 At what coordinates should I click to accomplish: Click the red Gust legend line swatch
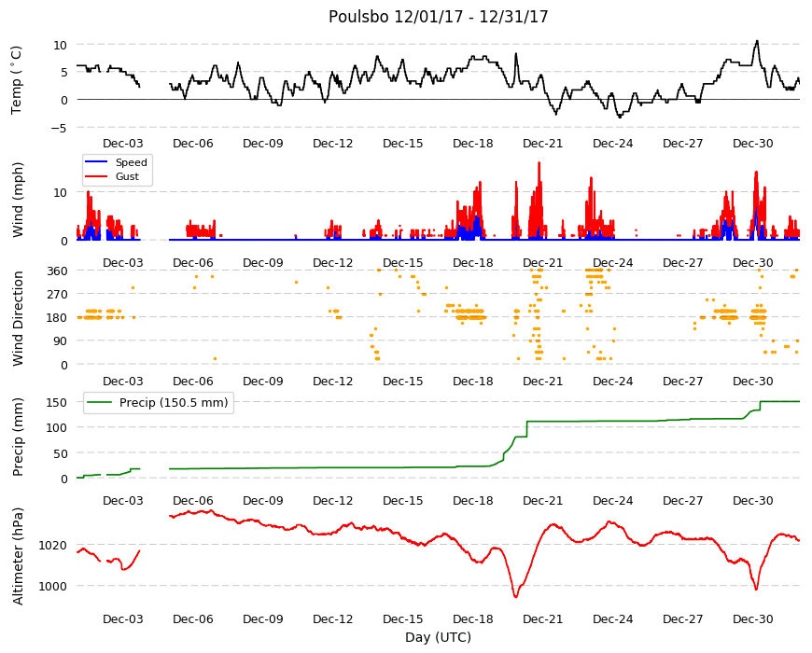point(96,177)
